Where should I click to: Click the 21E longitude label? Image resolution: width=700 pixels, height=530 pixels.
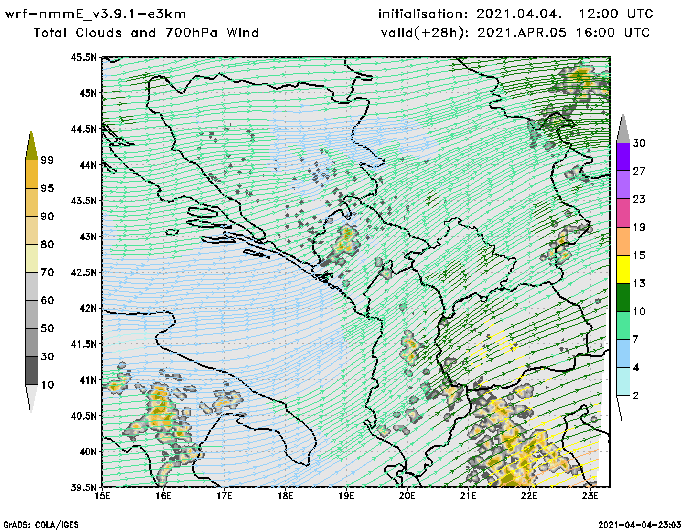pyautogui.click(x=468, y=496)
